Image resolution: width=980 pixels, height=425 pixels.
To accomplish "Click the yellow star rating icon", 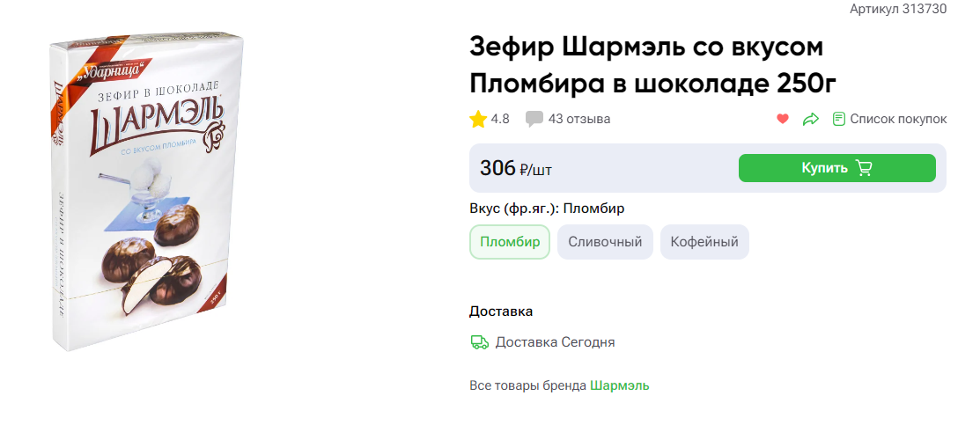I will click(x=478, y=119).
